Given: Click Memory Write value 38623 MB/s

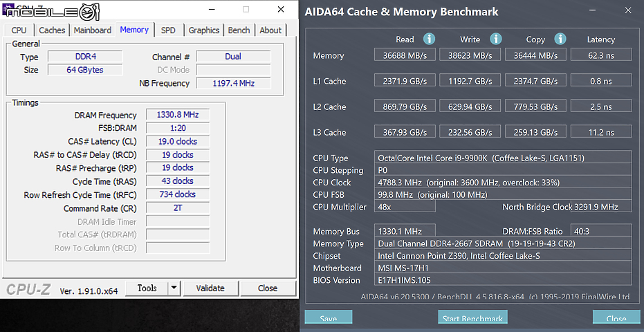Looking at the screenshot, I should tap(470, 55).
